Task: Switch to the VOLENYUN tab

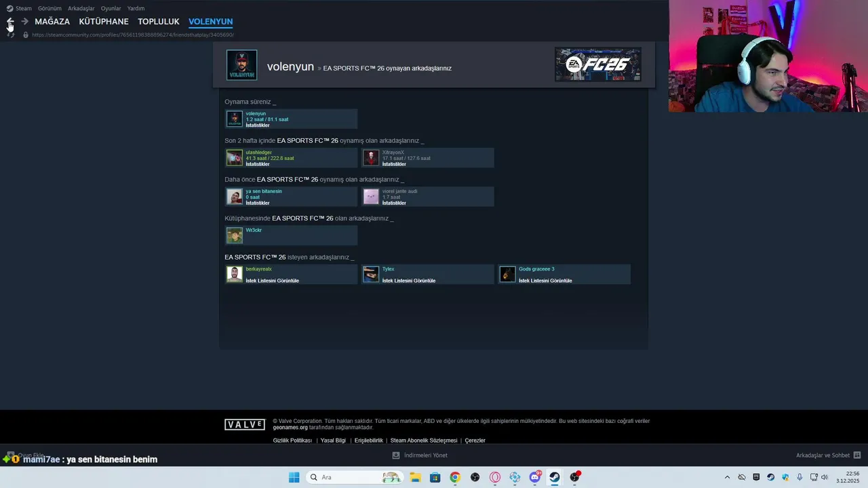Action: [x=210, y=22]
